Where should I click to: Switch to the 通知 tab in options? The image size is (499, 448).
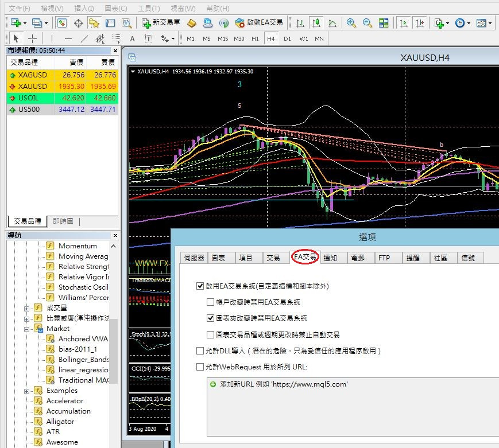point(330,258)
